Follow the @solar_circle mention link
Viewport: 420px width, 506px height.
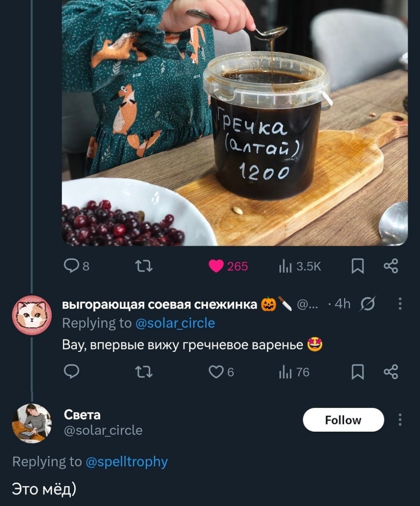point(175,323)
